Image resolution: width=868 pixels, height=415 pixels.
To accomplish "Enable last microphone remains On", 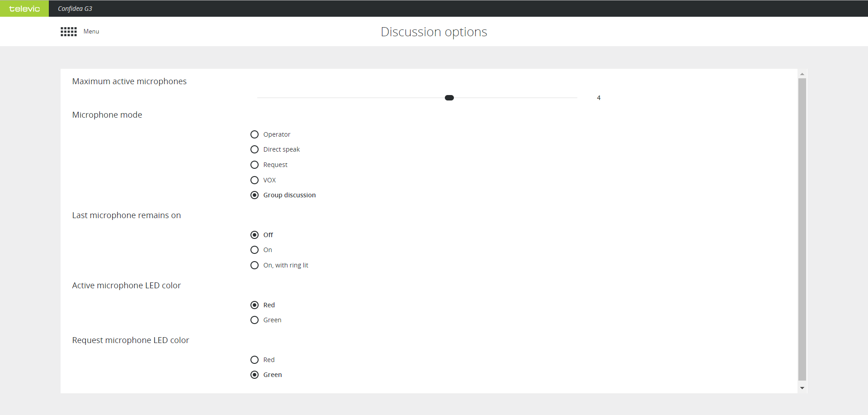I will tap(255, 250).
